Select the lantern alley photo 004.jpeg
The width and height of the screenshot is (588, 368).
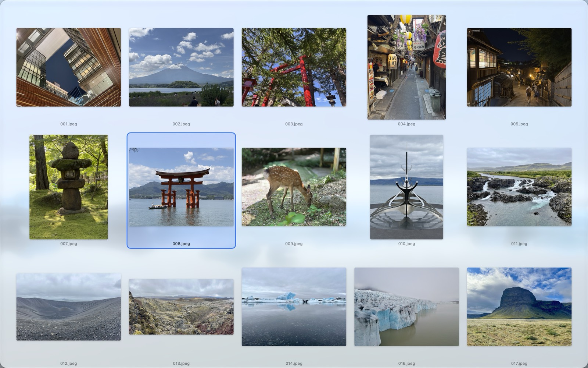click(406, 67)
